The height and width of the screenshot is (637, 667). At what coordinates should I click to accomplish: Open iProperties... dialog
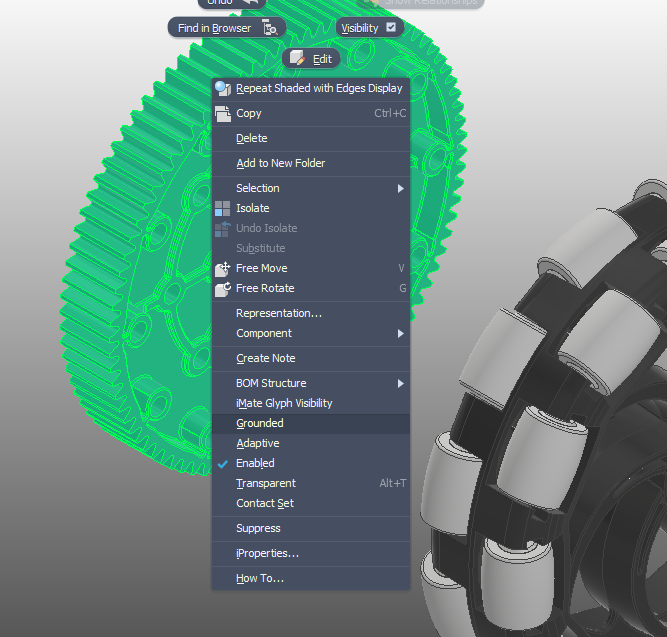pyautogui.click(x=311, y=554)
